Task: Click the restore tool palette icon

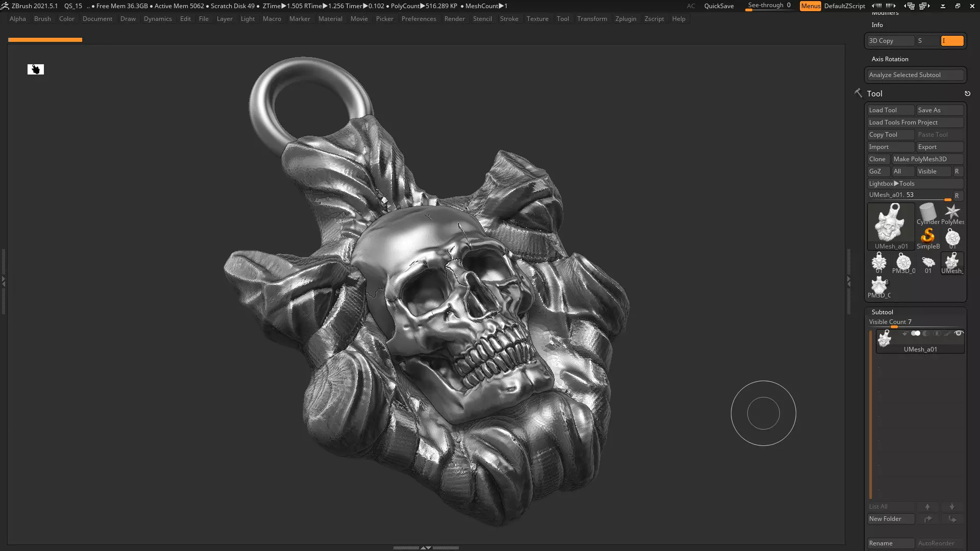Action: click(x=967, y=93)
